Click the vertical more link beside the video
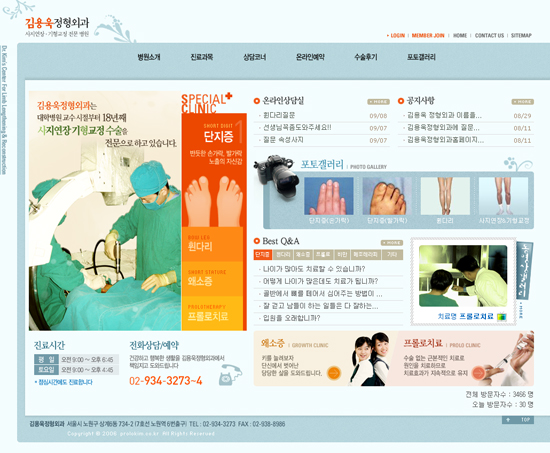The width and height of the screenshot is (550, 453). click(521, 310)
